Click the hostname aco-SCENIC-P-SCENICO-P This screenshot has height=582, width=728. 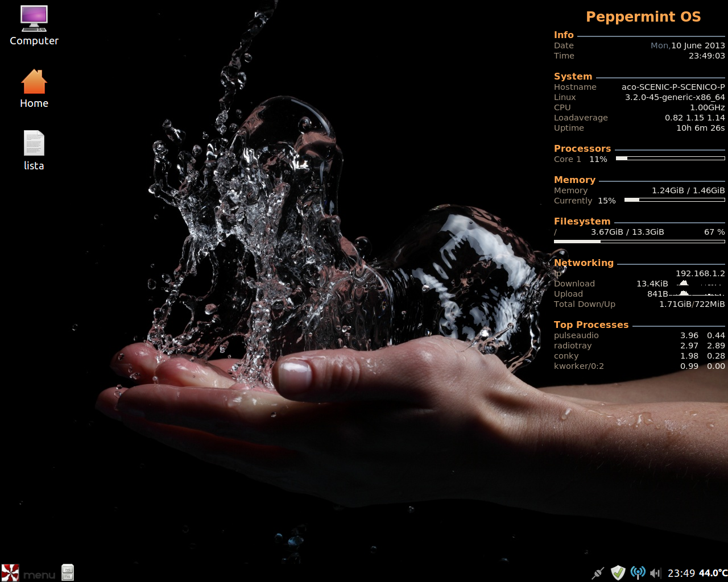(673, 87)
